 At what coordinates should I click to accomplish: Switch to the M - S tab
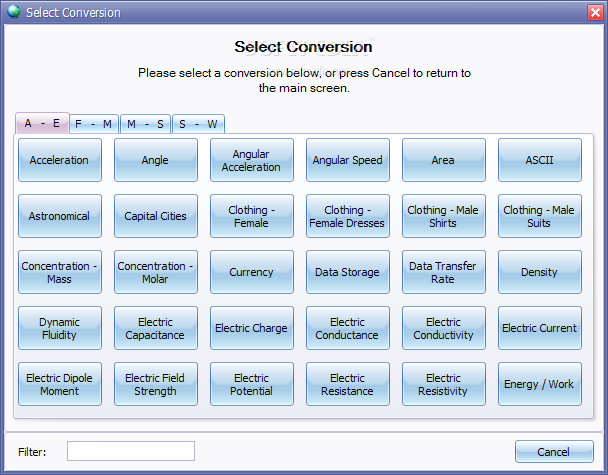click(x=145, y=124)
